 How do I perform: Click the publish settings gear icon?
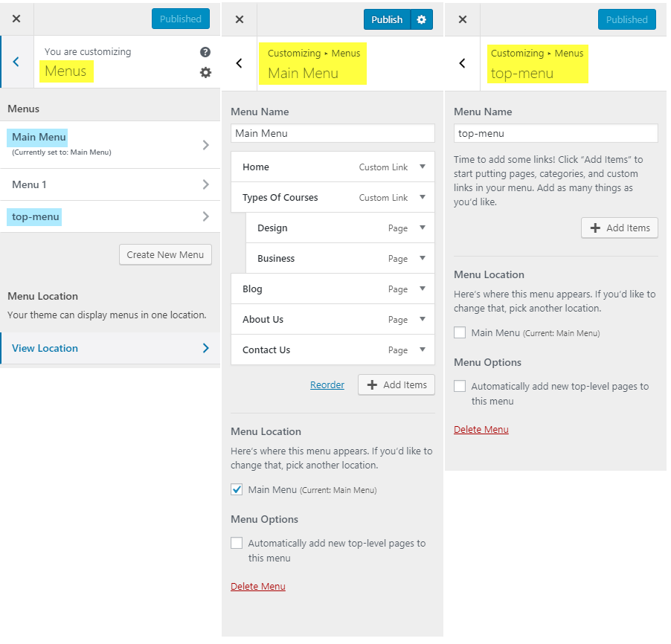coord(422,19)
